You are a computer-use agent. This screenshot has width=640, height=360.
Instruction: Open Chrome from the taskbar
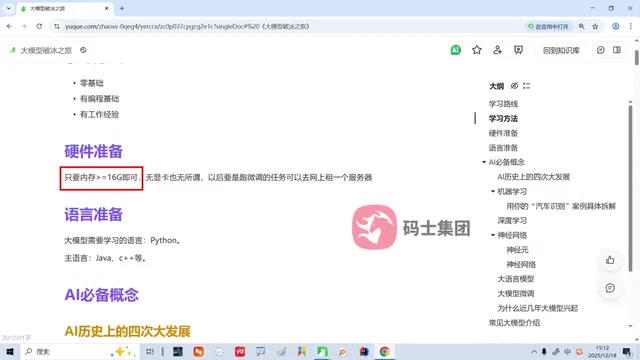[x=384, y=351]
